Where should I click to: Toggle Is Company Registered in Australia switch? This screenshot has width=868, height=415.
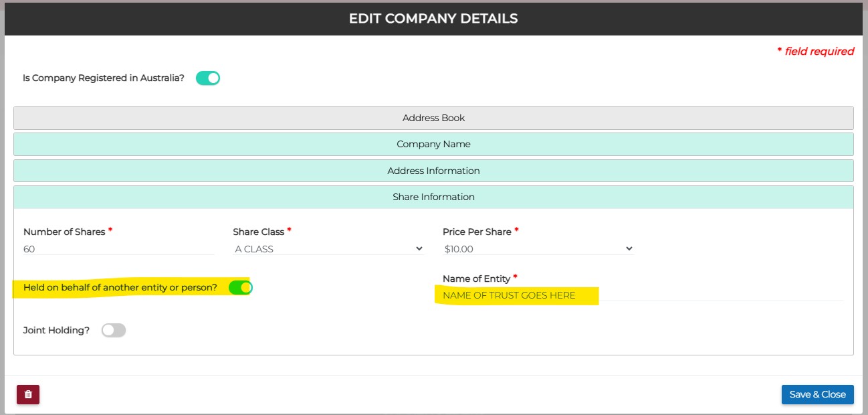click(x=208, y=78)
